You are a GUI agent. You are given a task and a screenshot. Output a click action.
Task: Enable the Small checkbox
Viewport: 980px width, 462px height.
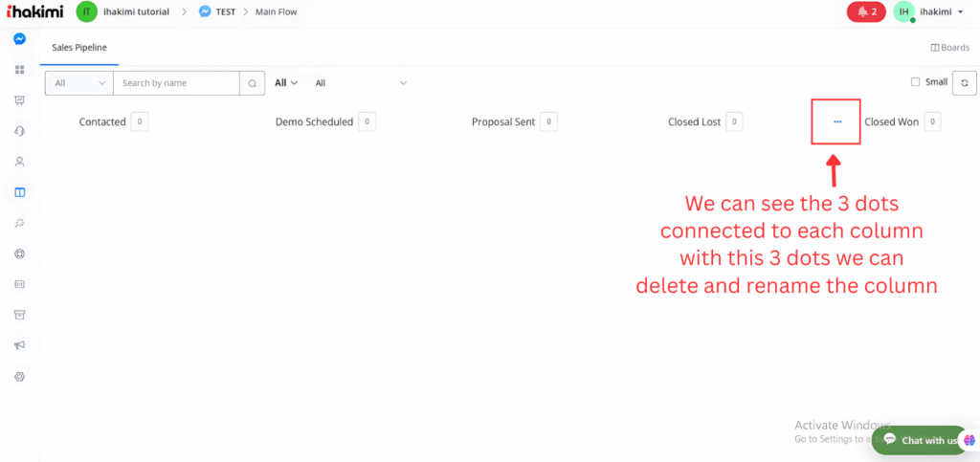(916, 82)
